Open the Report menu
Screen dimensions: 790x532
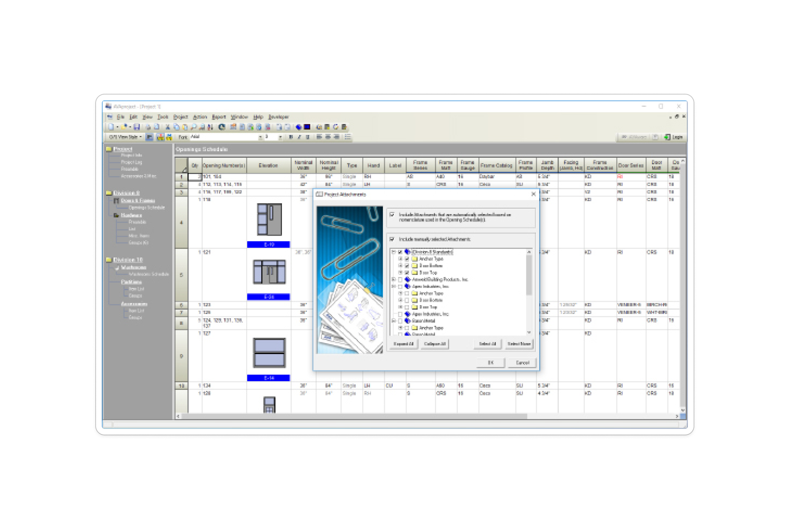coord(219,117)
